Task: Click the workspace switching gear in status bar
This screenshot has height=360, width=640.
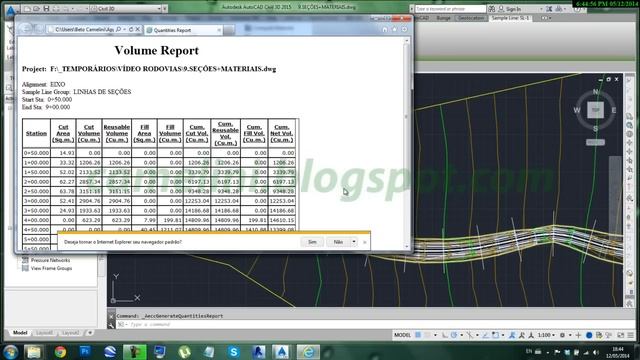Action: 562,335
